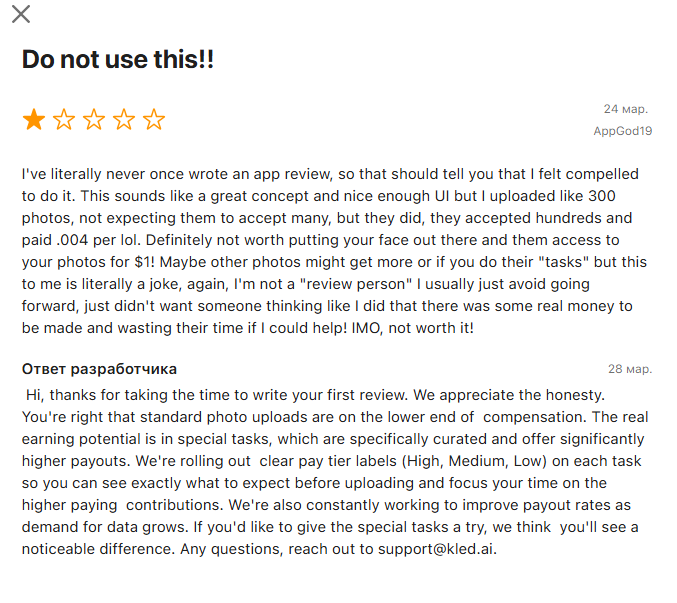Click the review body text starting "I've literally never"
The height and width of the screenshot is (603, 677).
tap(334, 251)
